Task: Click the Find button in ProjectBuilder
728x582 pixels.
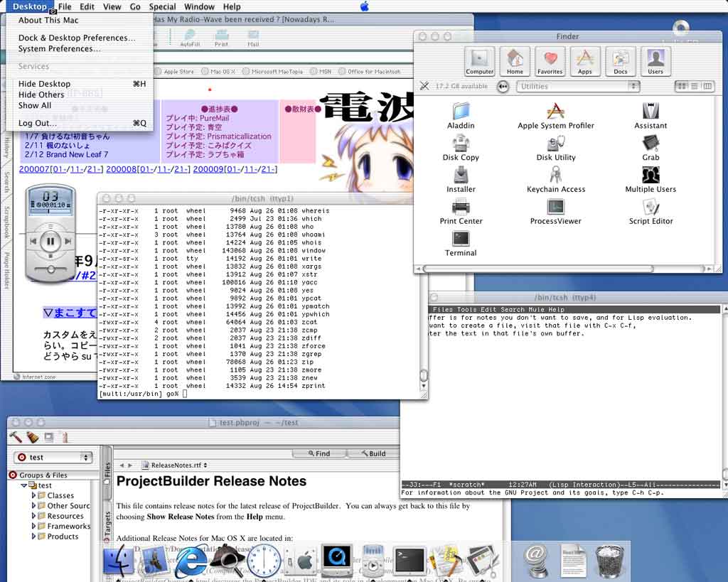Action: point(319,453)
